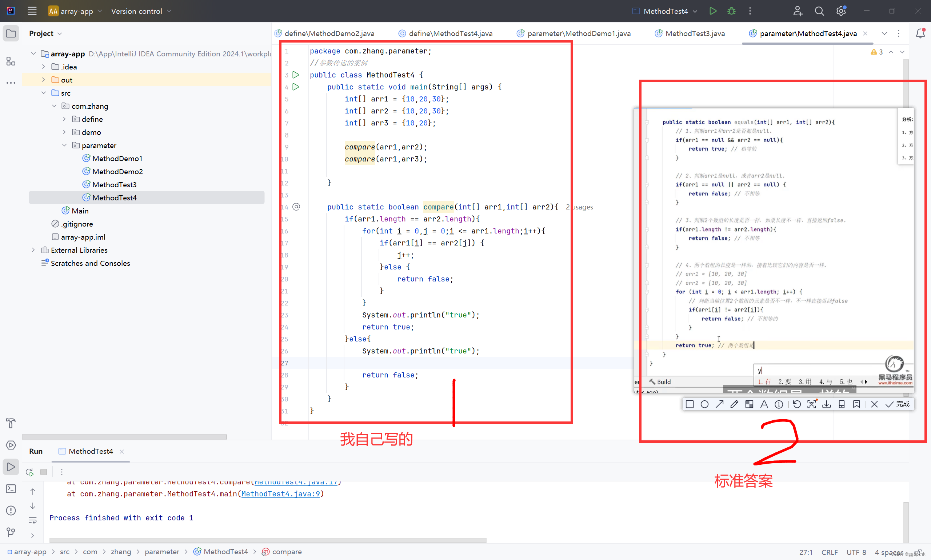931x560 pixels.
Task: Open the Version control dropdown
Action: coord(141,11)
